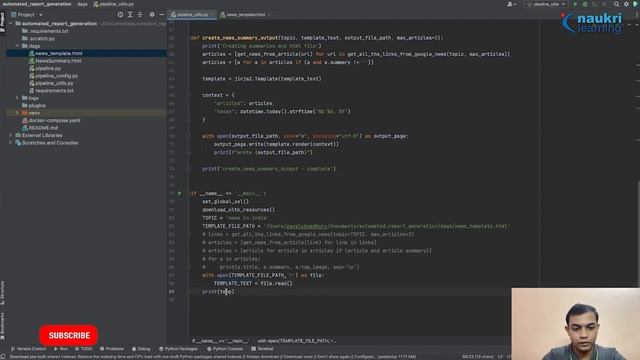Viewport: 640px width, 360px height.
Task: Select .scratch.py in project tree
Action: tap(41, 39)
